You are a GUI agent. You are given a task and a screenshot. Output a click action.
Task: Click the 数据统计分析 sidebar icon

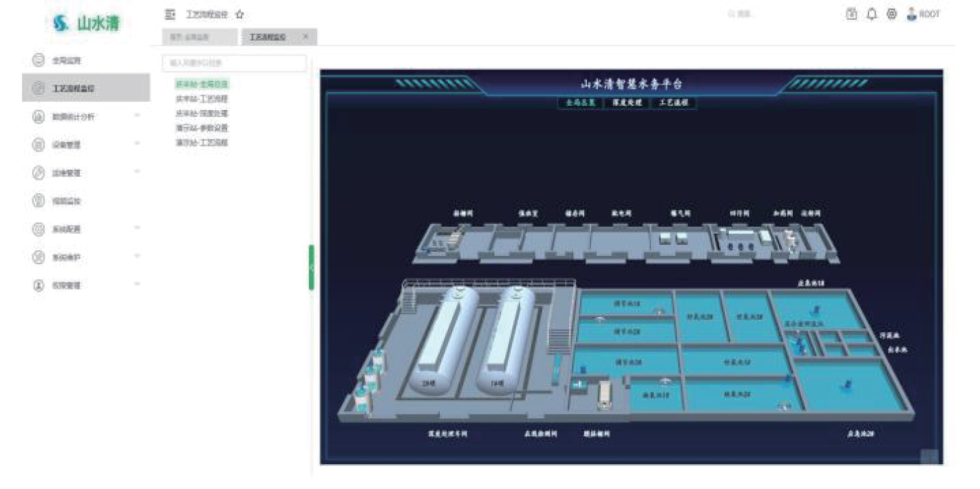click(x=39, y=116)
